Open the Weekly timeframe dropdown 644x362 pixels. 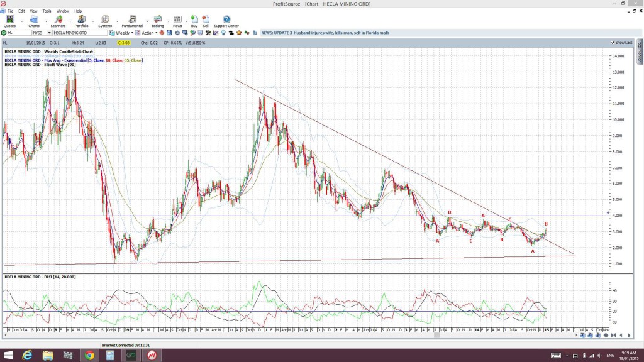coord(132,33)
